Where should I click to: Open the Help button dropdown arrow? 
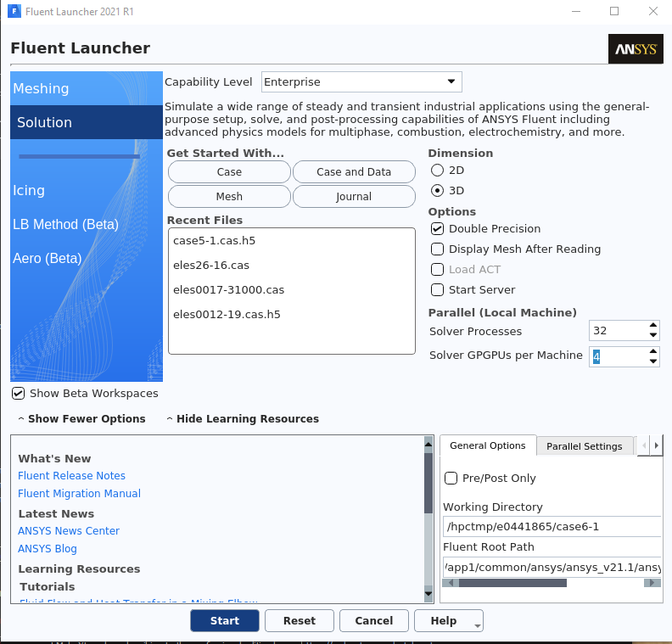[477, 626]
